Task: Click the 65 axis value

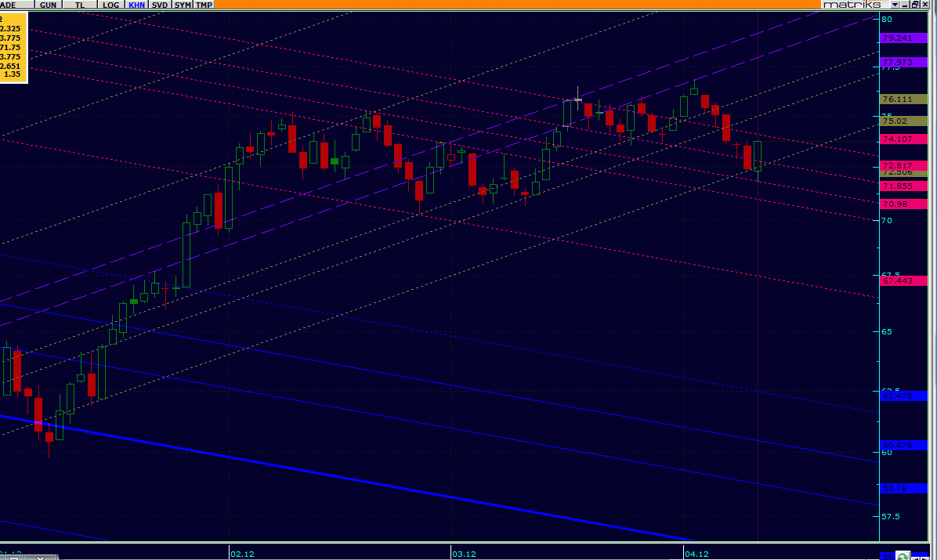Action: pos(887,332)
